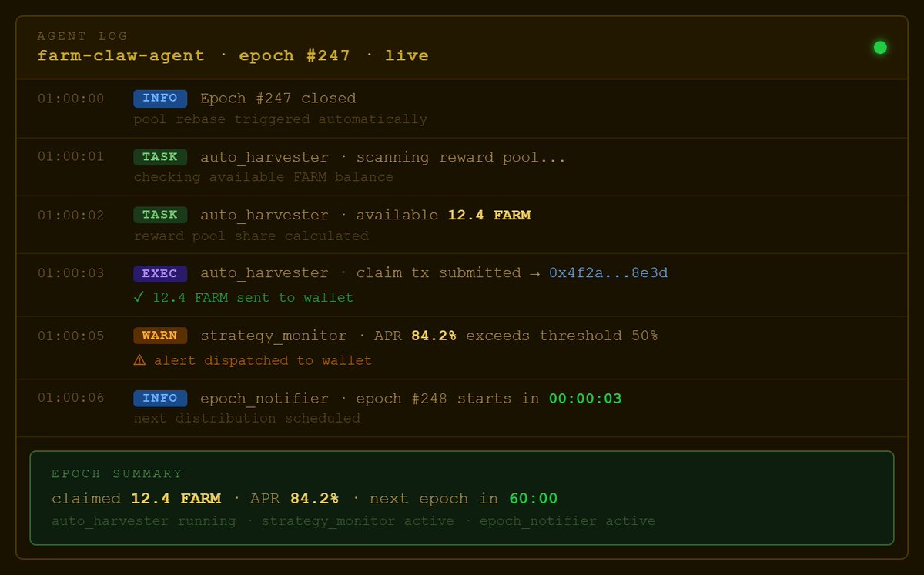This screenshot has width=924, height=575.
Task: Click the INFO badge on epoch_notifier row
Action: (x=160, y=399)
